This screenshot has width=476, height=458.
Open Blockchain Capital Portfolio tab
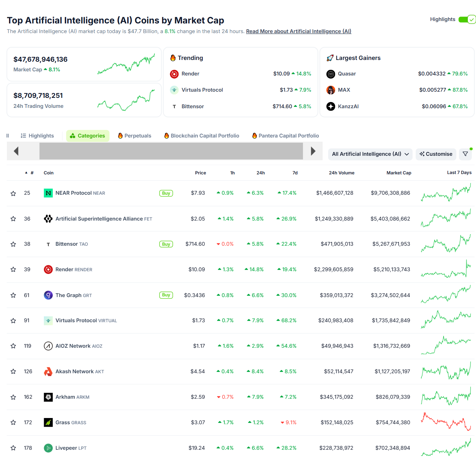(x=202, y=136)
